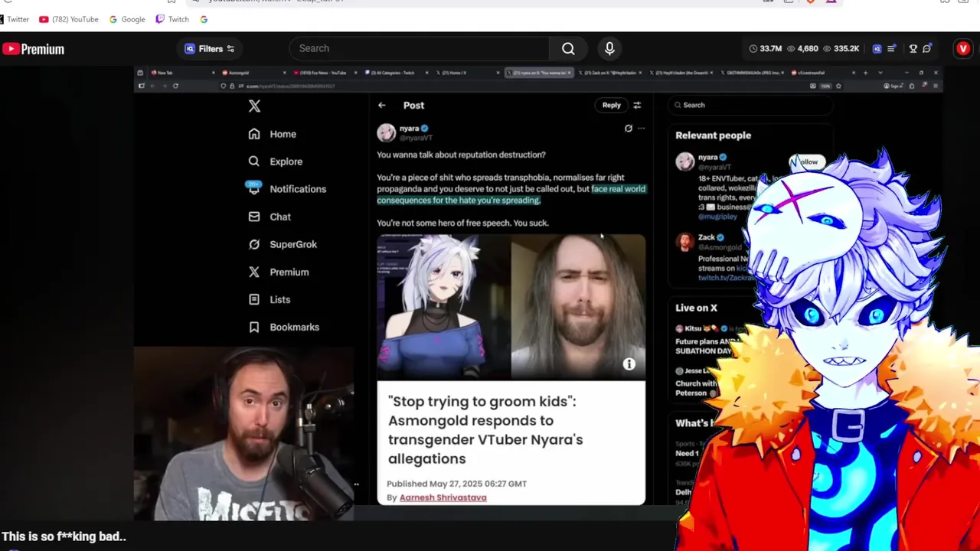Expand the list-all-tabs chevron
Image resolution: width=980 pixels, height=551 pixels.
[880, 73]
